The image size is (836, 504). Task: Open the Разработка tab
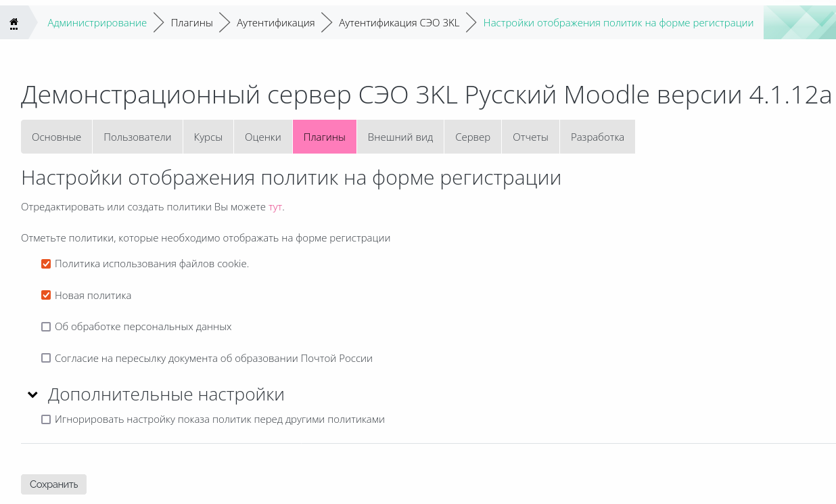pyautogui.click(x=597, y=137)
